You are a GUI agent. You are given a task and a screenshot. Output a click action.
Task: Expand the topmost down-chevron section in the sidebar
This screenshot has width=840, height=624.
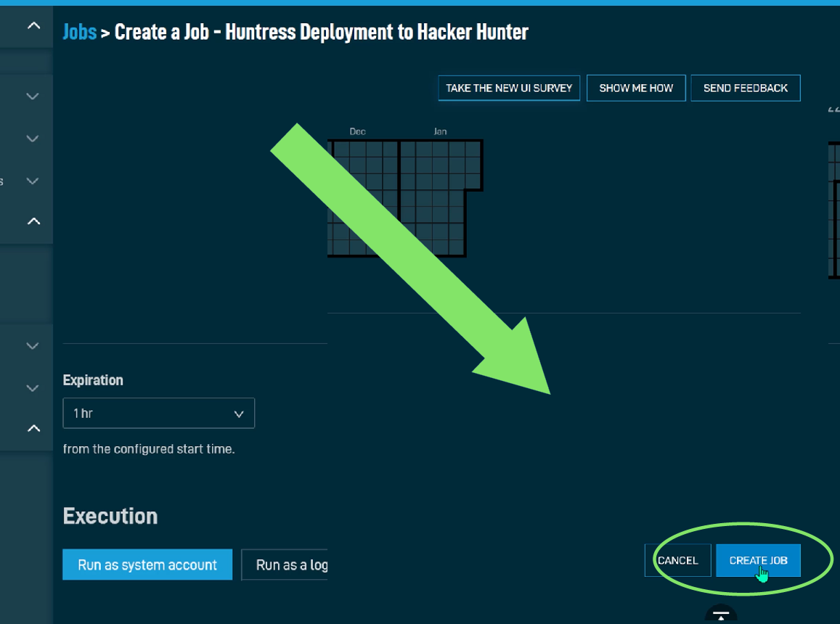33,97
